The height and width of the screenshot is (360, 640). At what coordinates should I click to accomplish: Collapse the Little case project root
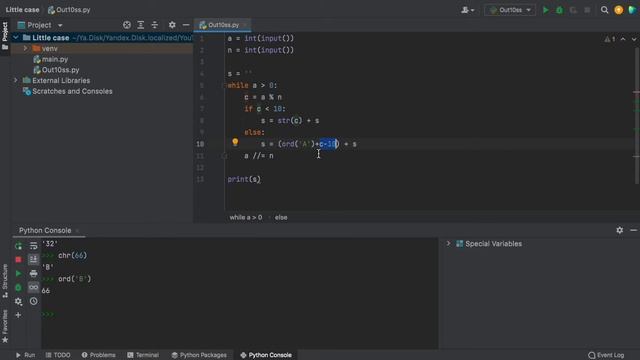(16, 38)
